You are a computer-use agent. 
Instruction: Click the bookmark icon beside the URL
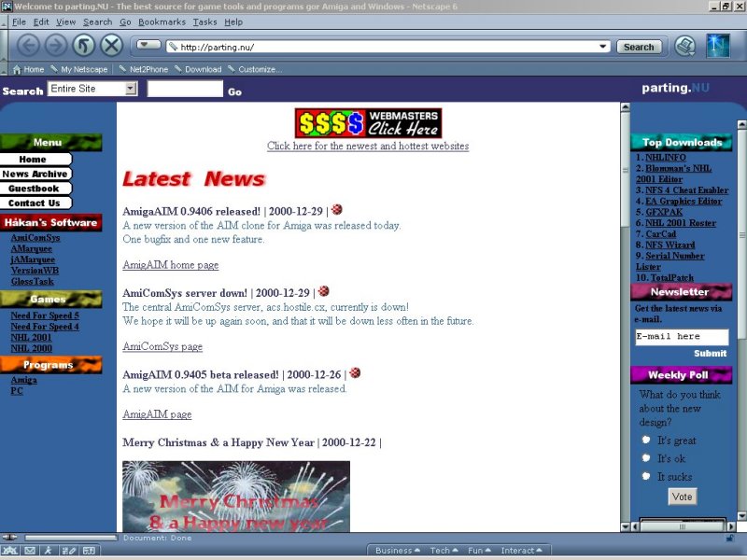pyautogui.click(x=173, y=47)
